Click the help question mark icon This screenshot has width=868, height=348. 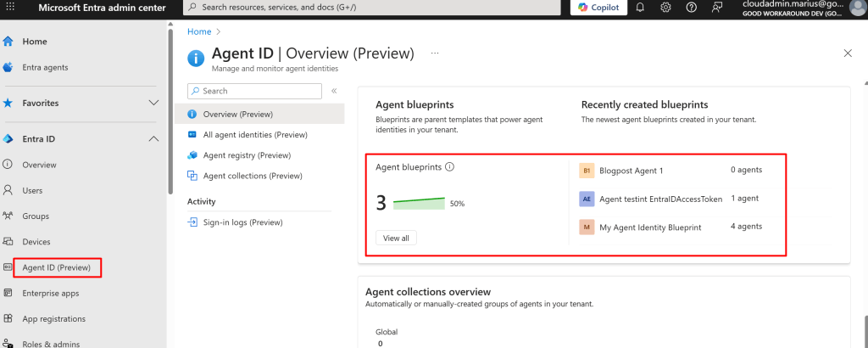[692, 8]
